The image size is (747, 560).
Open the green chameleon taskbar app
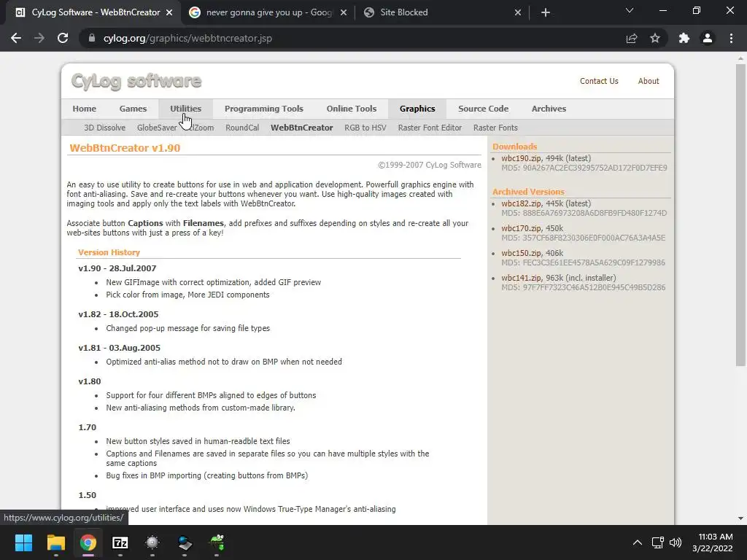217,542
